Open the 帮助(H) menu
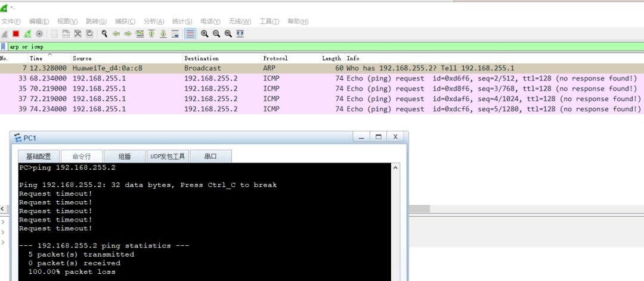Viewport: 644px width, 281px height. pyautogui.click(x=298, y=21)
